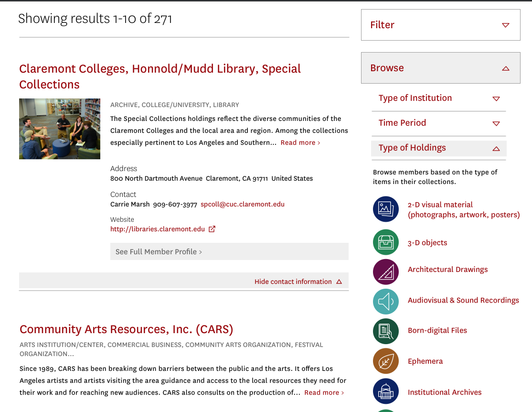532x412 pixels.
Task: Click external link icon beside libraries.claremont.edu
Action: tap(212, 229)
